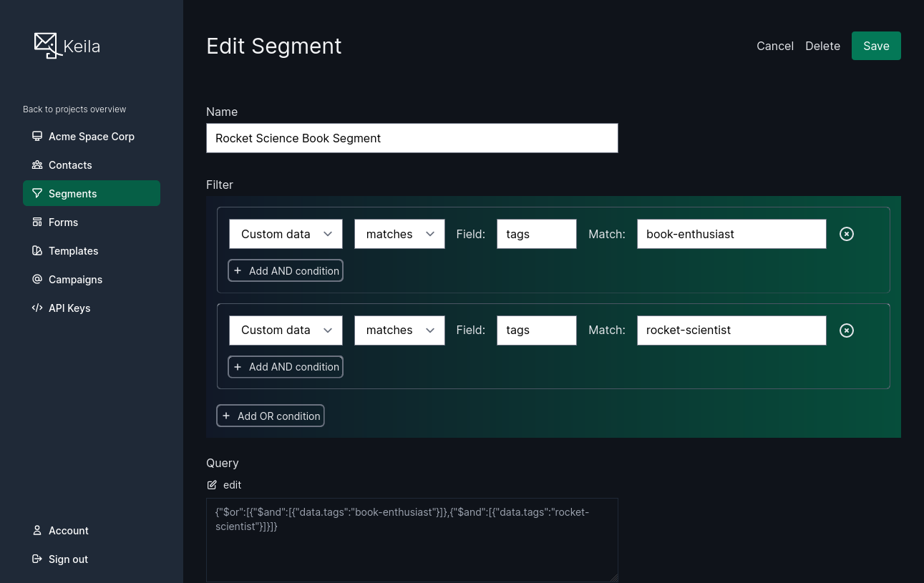
Task: Open the first Custom data dropdown
Action: pyautogui.click(x=286, y=234)
